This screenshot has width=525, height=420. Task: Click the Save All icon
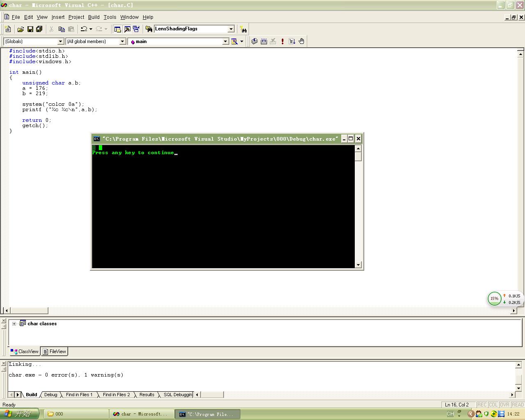click(39, 29)
